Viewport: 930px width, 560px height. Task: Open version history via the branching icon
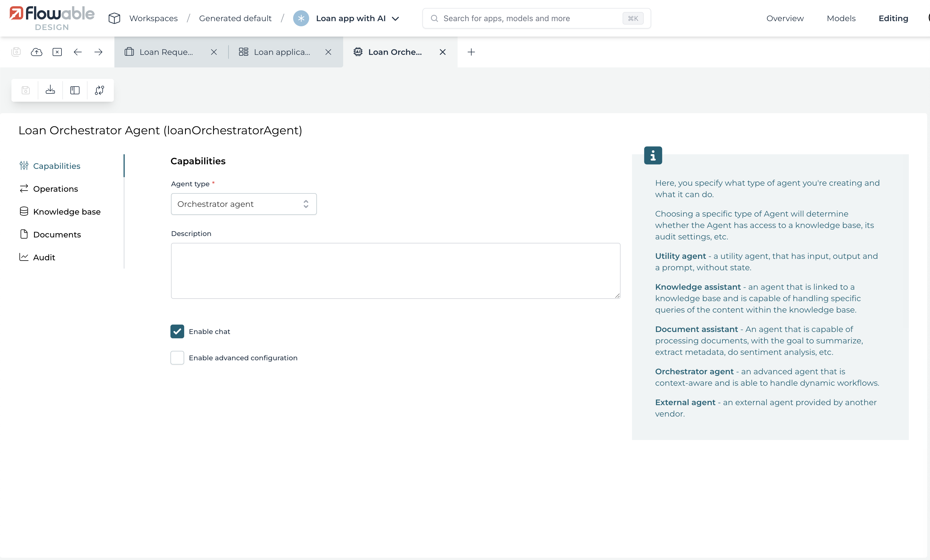pos(99,90)
